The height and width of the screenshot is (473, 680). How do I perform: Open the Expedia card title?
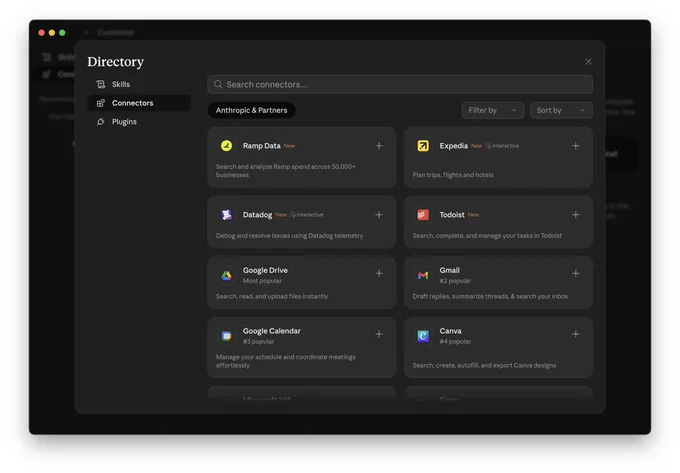point(454,146)
